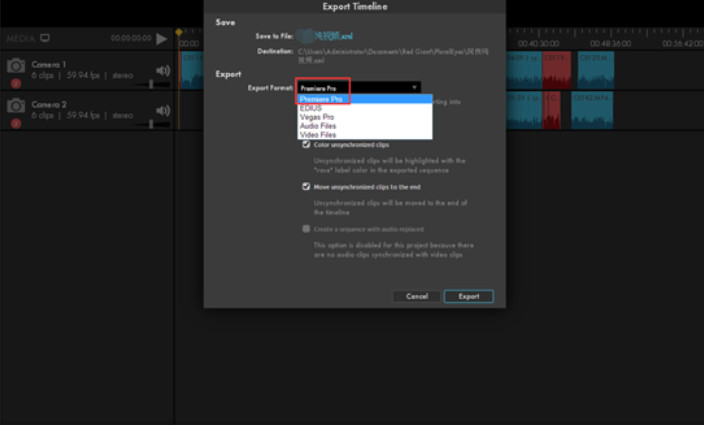The height and width of the screenshot is (425, 704).
Task: Select the red unsynchronized clip on Camera 2
Action: [552, 110]
